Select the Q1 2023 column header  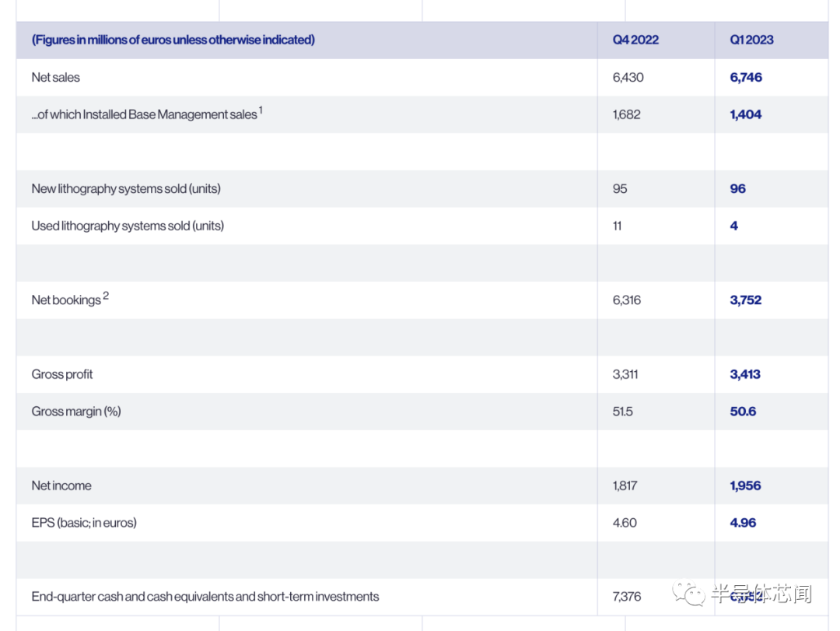coord(751,40)
